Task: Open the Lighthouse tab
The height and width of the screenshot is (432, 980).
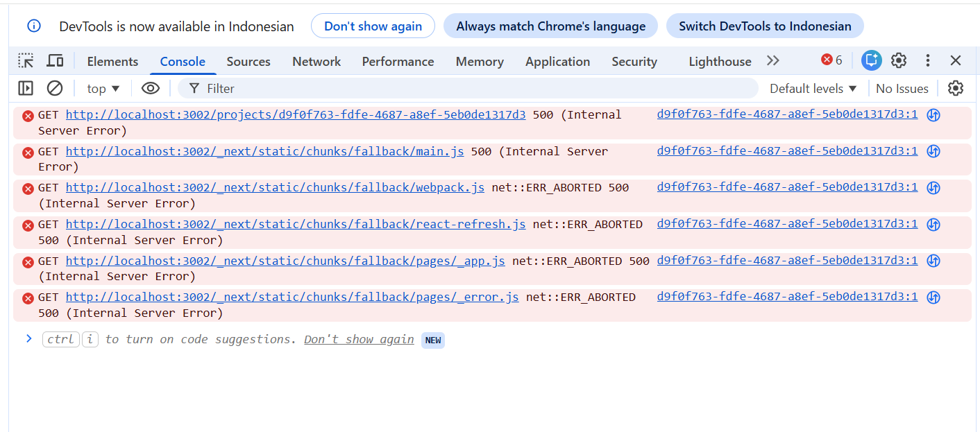Action: coord(720,61)
